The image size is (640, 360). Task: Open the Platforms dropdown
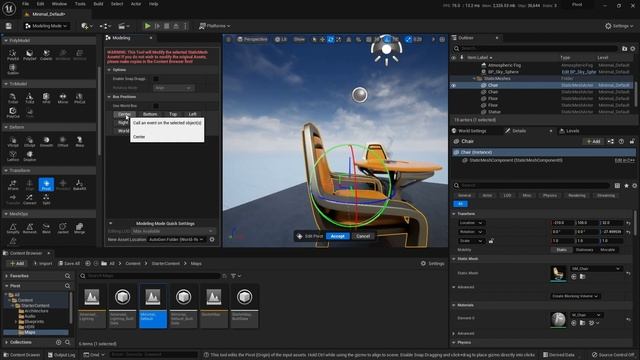point(214,26)
